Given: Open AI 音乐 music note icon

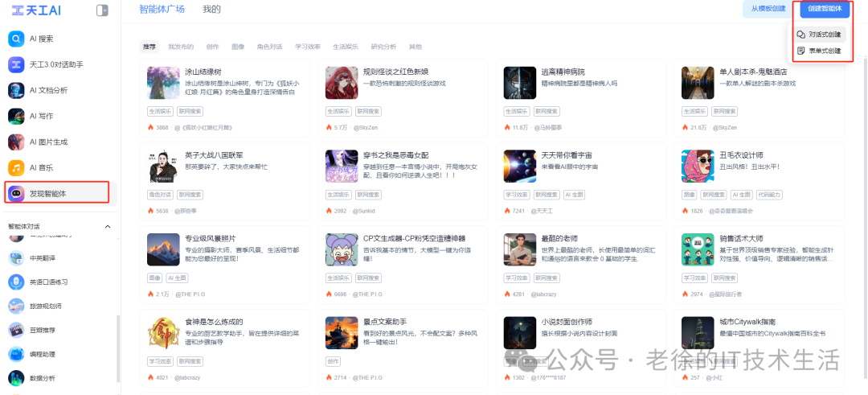Looking at the screenshot, I should [x=16, y=167].
